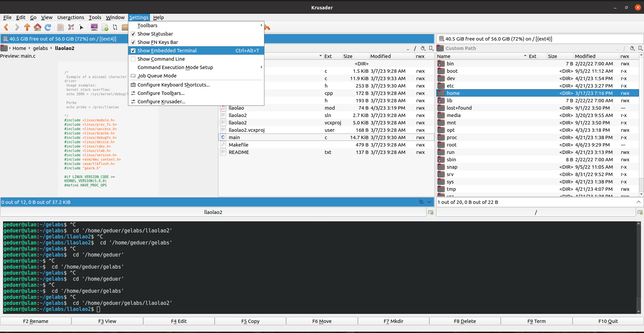This screenshot has width=644, height=333.
Task: Open right panel bookmarks button
Action: [x=640, y=48]
